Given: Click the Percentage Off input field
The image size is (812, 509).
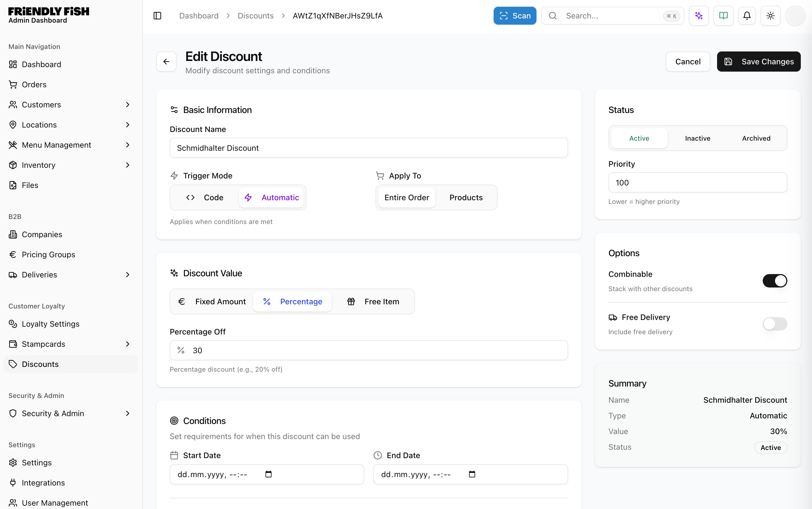Looking at the screenshot, I should (368, 350).
